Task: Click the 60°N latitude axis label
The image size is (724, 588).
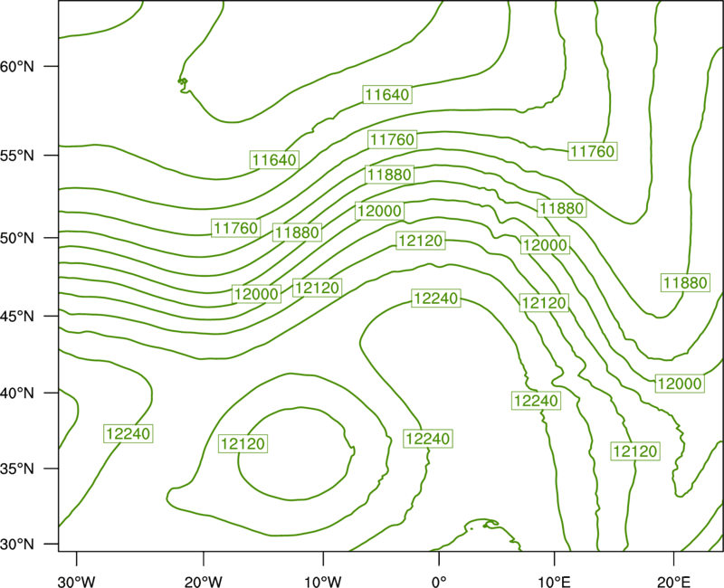Action: pyautogui.click(x=17, y=66)
